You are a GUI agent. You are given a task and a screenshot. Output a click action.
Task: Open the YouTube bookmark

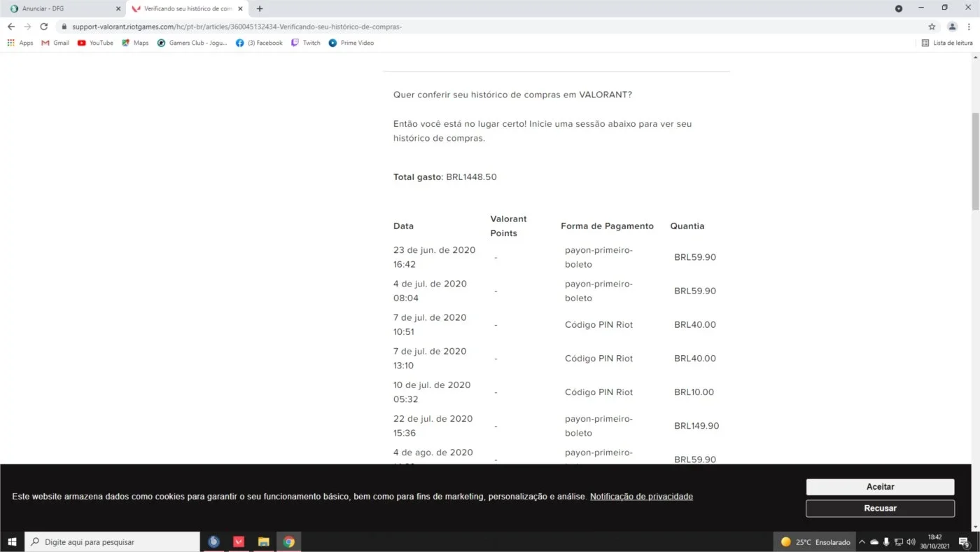tap(95, 43)
